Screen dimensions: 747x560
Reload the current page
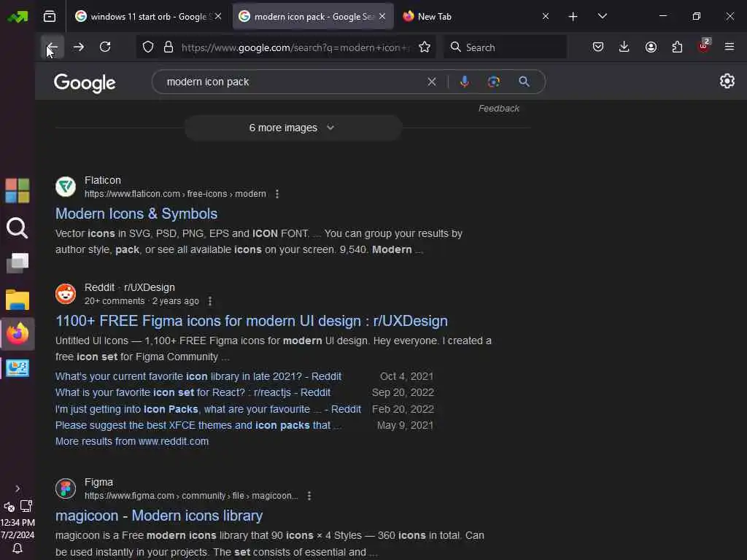105,47
